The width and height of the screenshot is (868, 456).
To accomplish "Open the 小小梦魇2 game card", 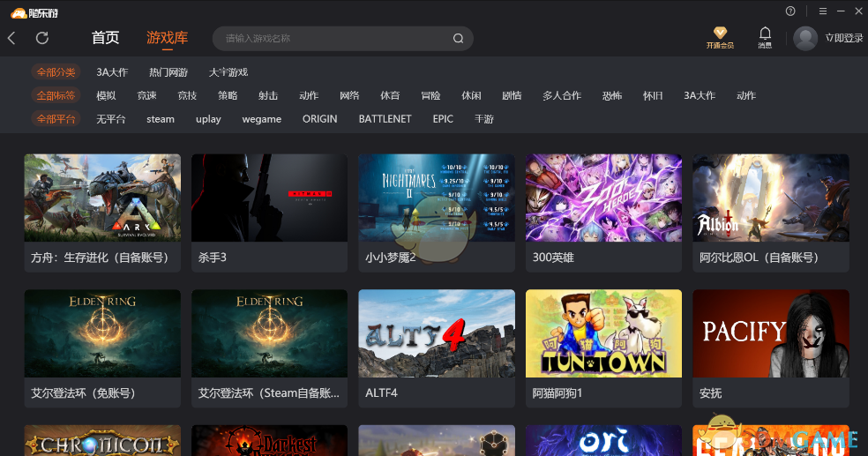I will tap(437, 213).
